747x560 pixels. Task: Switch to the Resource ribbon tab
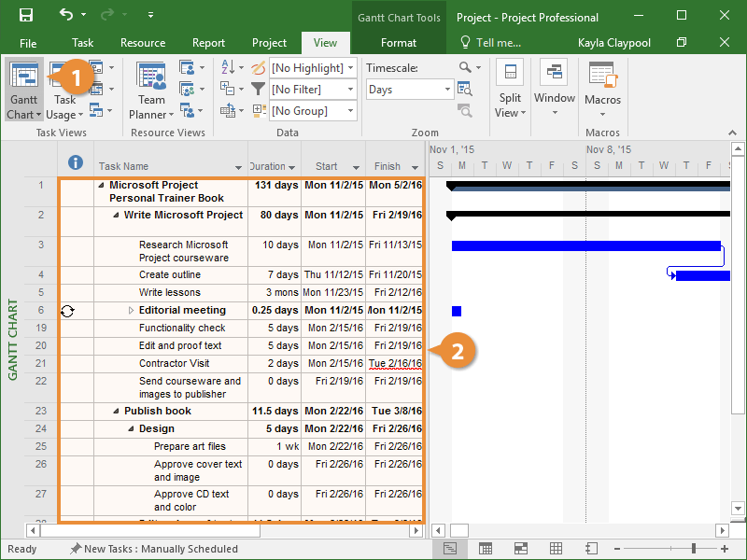tap(142, 43)
